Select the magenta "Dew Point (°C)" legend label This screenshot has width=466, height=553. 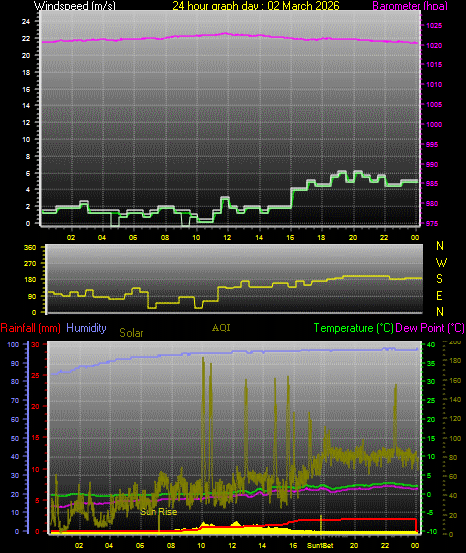coord(430,328)
